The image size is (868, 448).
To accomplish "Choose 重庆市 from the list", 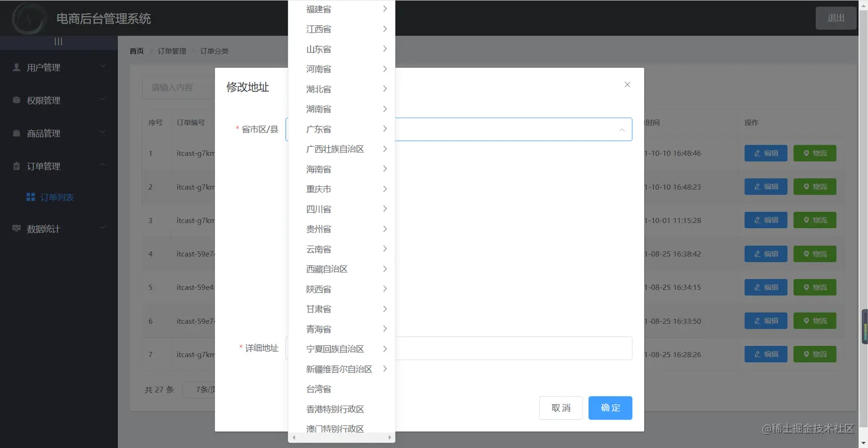I will tap(342, 189).
